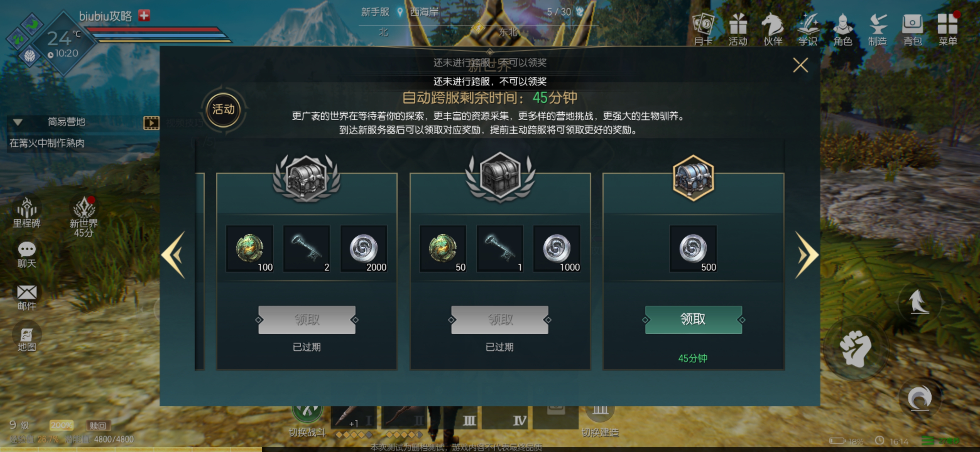This screenshot has height=452, width=980.
Task: Open the 邮件 mail envelope icon
Action: click(x=27, y=297)
